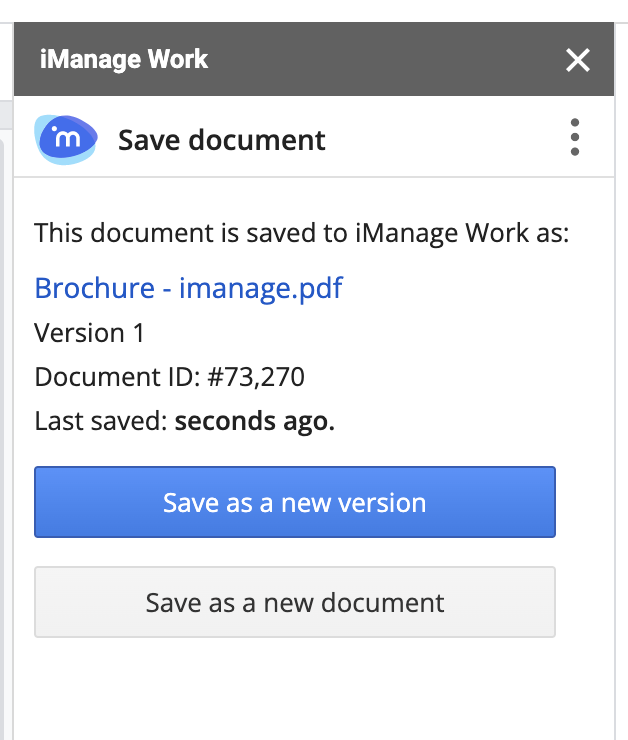Click Save as a new document
The width and height of the screenshot is (628, 740).
(x=295, y=602)
